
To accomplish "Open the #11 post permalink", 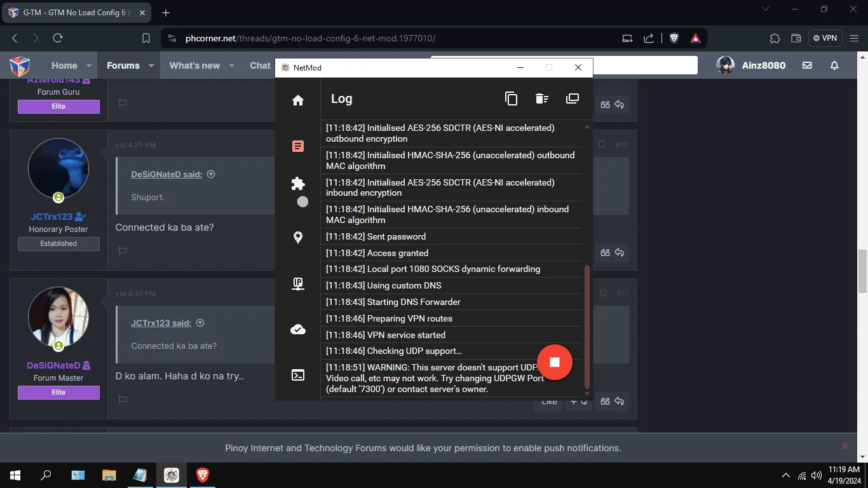I will coord(622,294).
